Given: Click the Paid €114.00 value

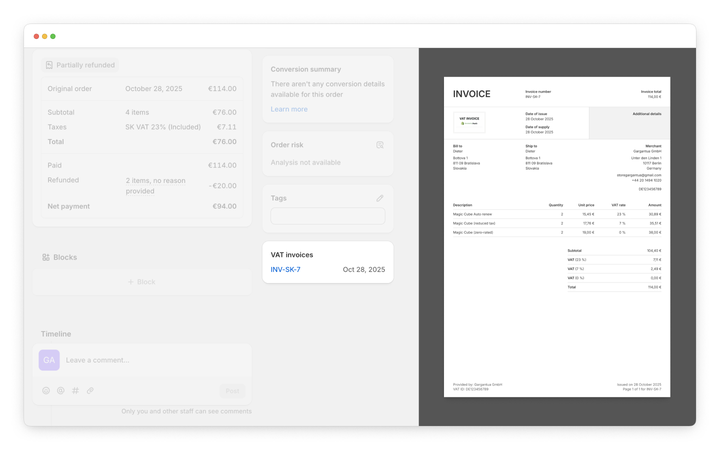Looking at the screenshot, I should click(222, 165).
